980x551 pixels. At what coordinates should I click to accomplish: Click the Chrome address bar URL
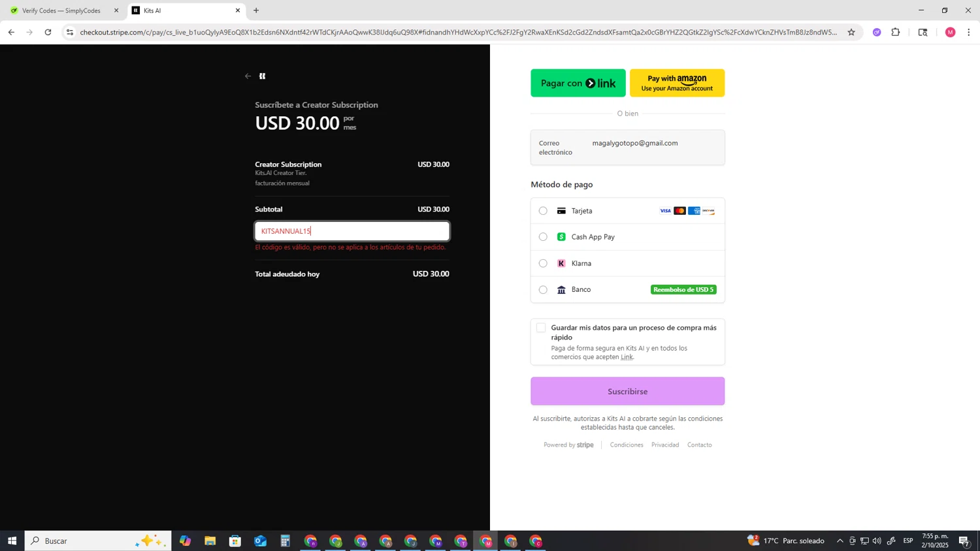(x=457, y=32)
